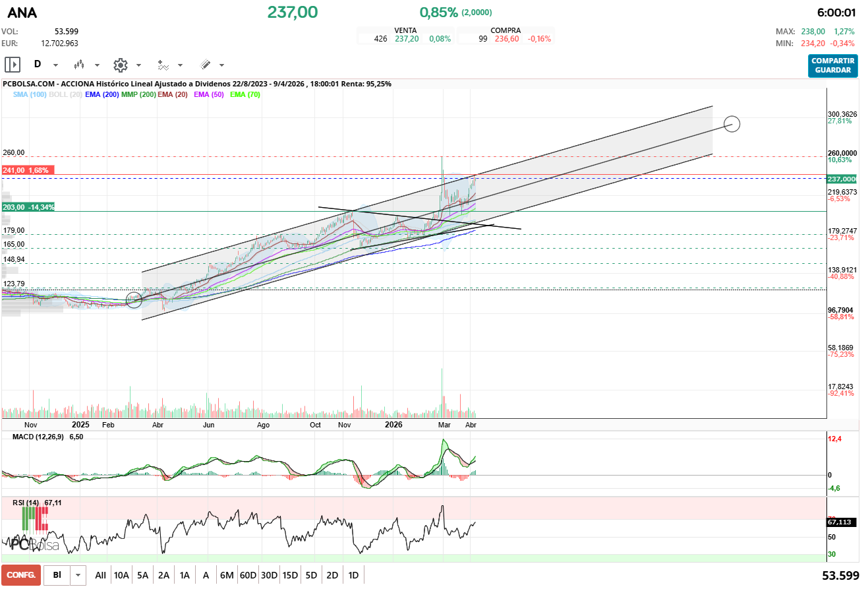This screenshot has height=589, width=868.
Task: Click the candlestick chart type icon
Action: point(79,65)
